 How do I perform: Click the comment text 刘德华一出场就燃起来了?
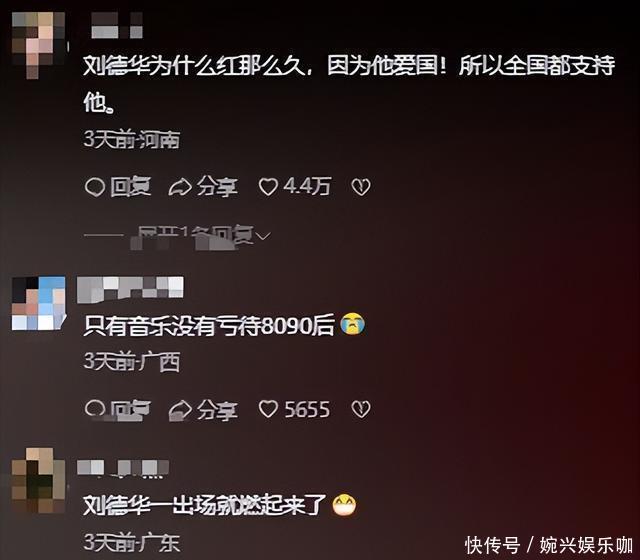(205, 505)
